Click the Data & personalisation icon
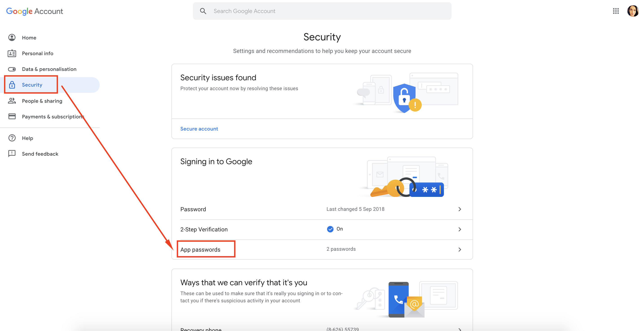 [12, 69]
